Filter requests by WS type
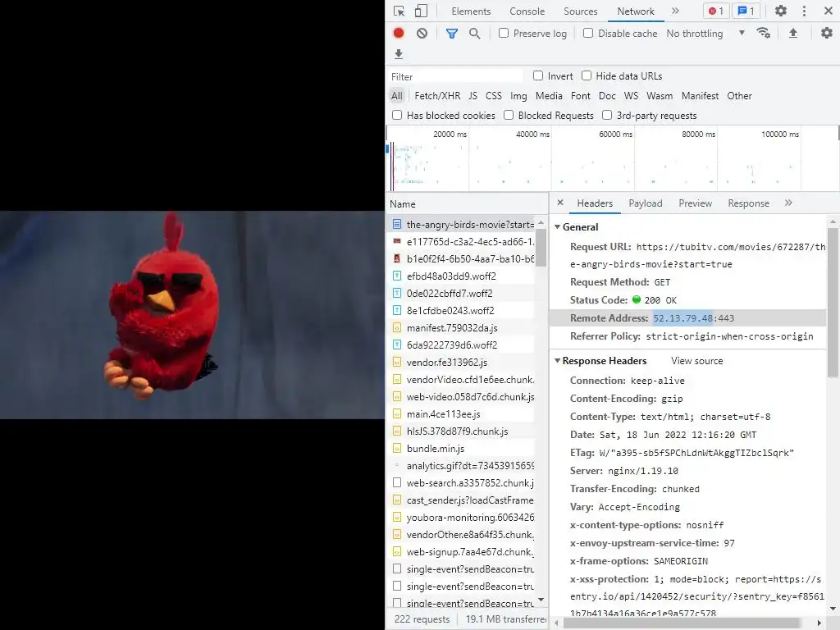This screenshot has width=840, height=630. pyautogui.click(x=631, y=96)
